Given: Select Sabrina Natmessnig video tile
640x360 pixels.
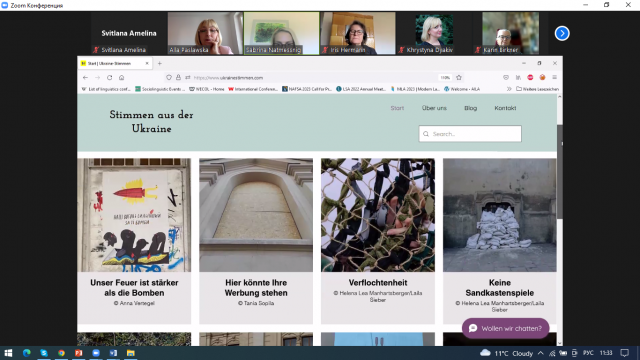Looking at the screenshot, I should click(x=282, y=33).
